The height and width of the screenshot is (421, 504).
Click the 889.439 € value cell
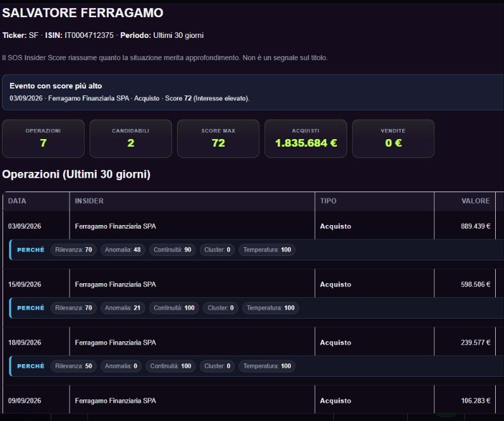tap(476, 226)
